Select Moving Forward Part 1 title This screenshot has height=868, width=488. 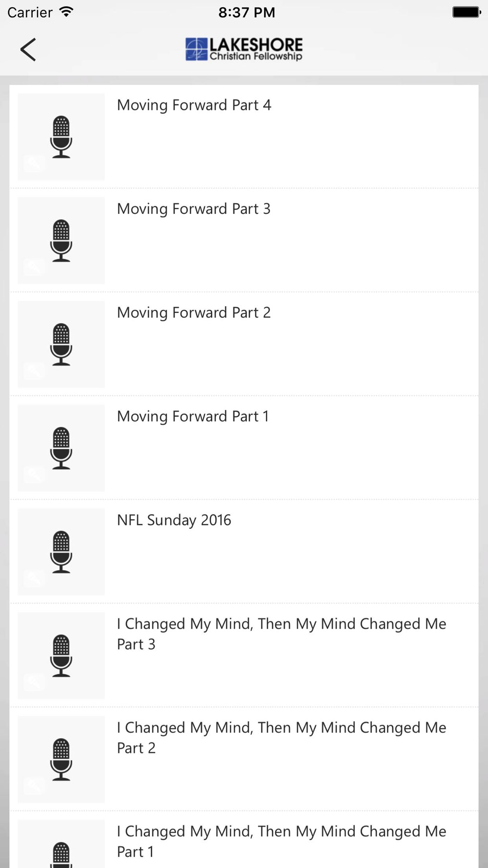(193, 416)
